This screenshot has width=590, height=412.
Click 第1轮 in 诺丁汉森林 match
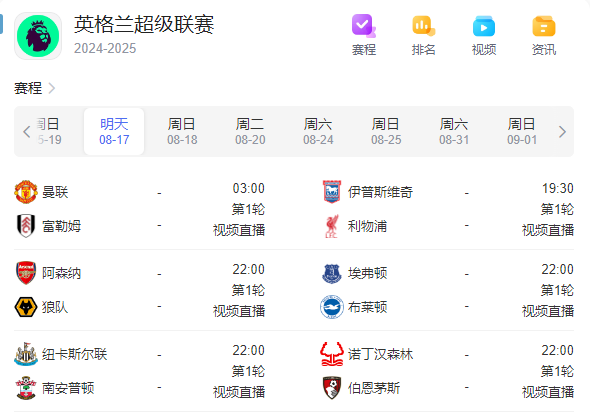(557, 371)
